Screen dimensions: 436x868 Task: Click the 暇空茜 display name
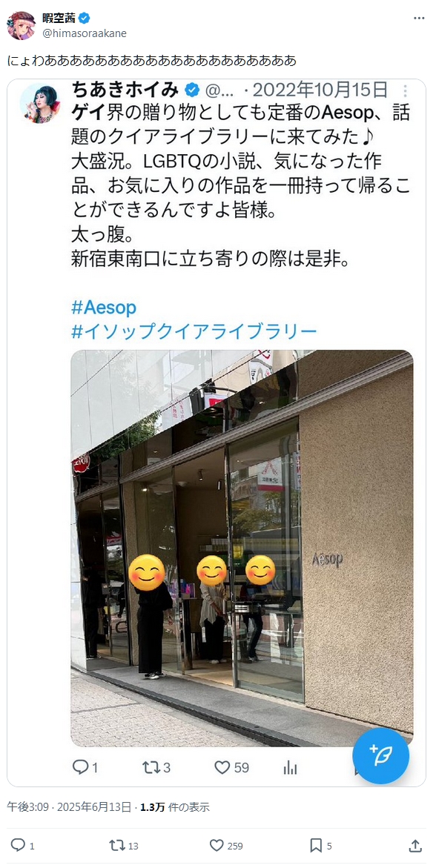59,19
